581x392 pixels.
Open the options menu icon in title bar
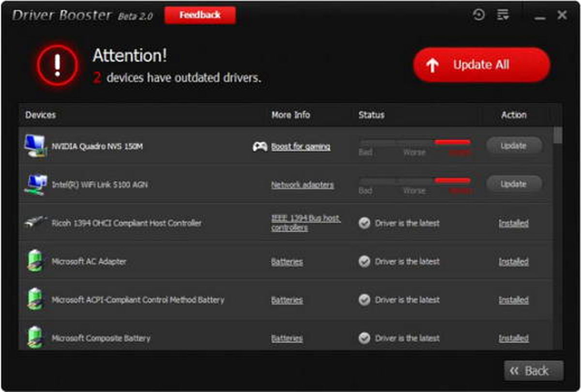[503, 15]
